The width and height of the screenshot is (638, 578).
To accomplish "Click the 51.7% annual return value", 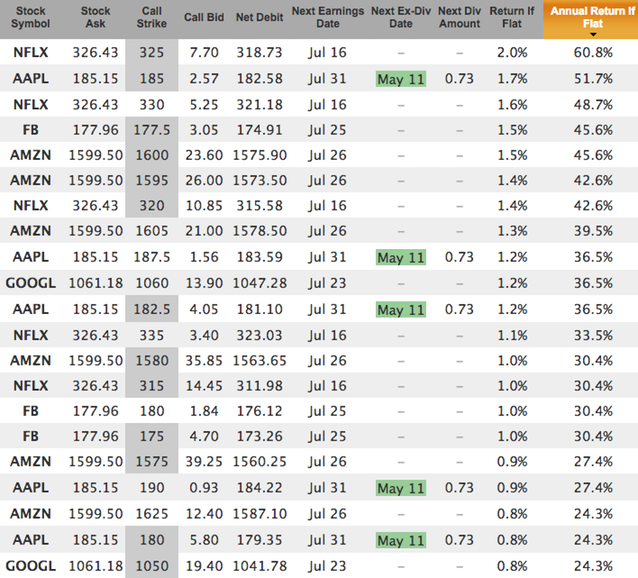I will pyautogui.click(x=593, y=79).
